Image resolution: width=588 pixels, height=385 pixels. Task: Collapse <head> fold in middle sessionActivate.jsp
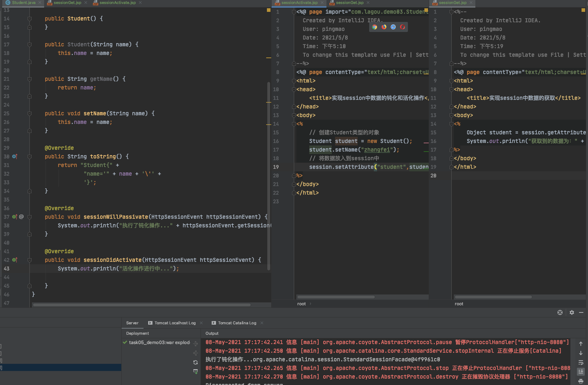point(294,89)
